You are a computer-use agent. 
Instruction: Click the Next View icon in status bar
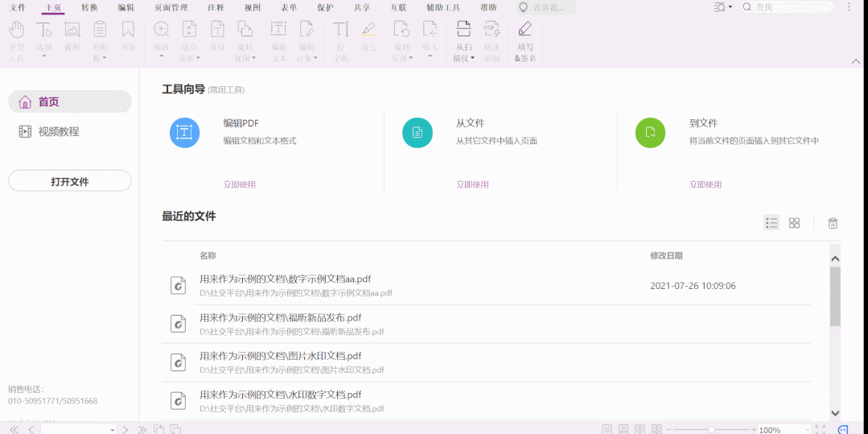point(176,429)
